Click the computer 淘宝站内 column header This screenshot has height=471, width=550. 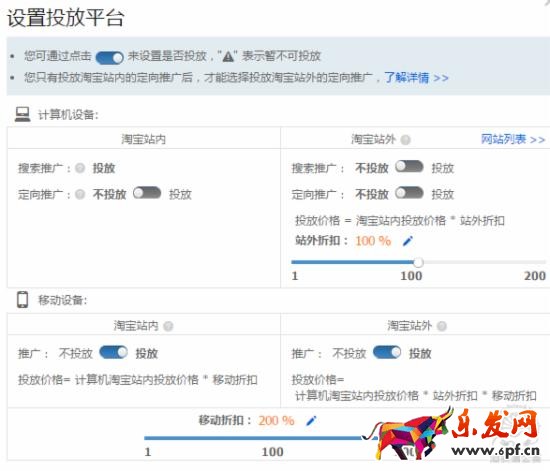(143, 139)
